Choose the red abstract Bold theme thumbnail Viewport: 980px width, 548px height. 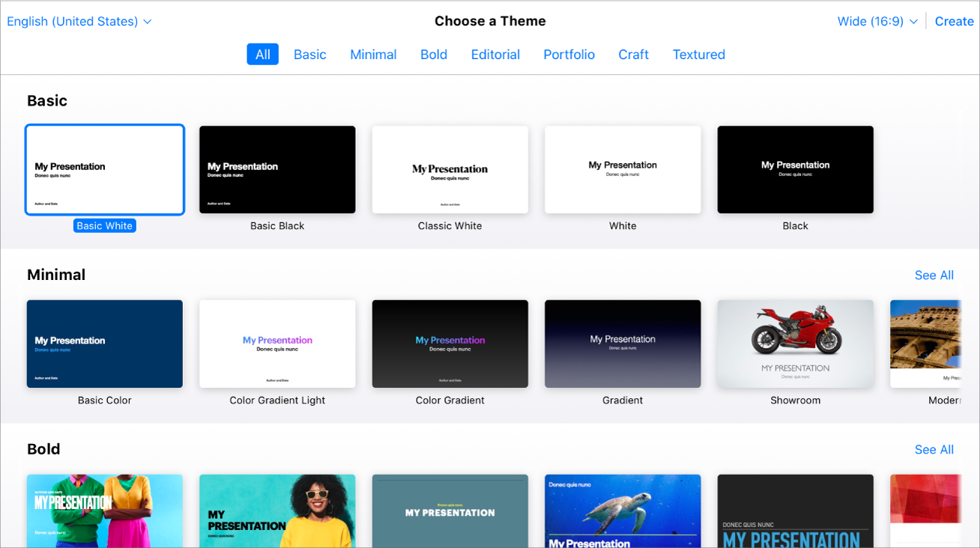pyautogui.click(x=925, y=511)
